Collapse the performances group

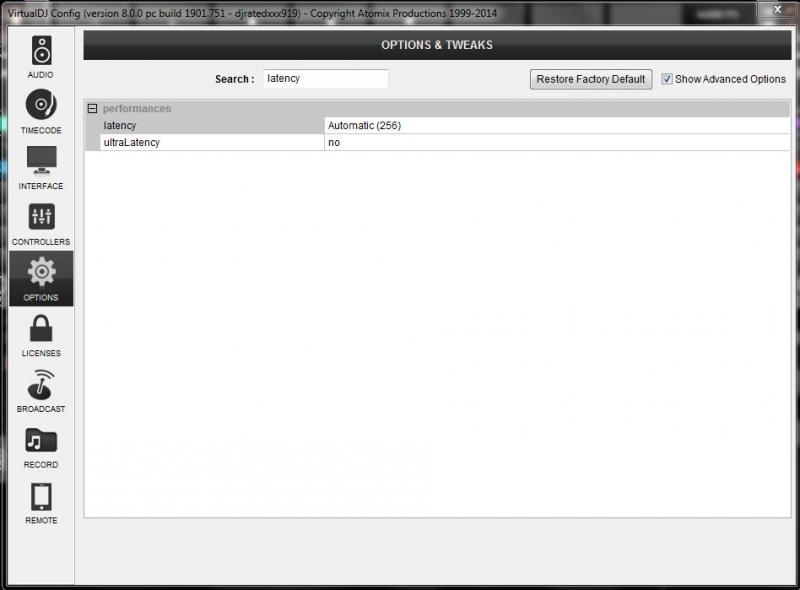pyautogui.click(x=92, y=108)
